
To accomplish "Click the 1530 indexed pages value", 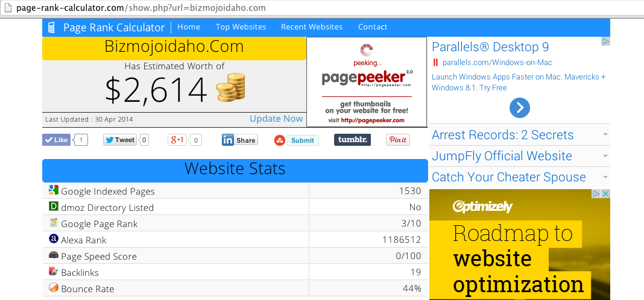I will click(x=410, y=191).
